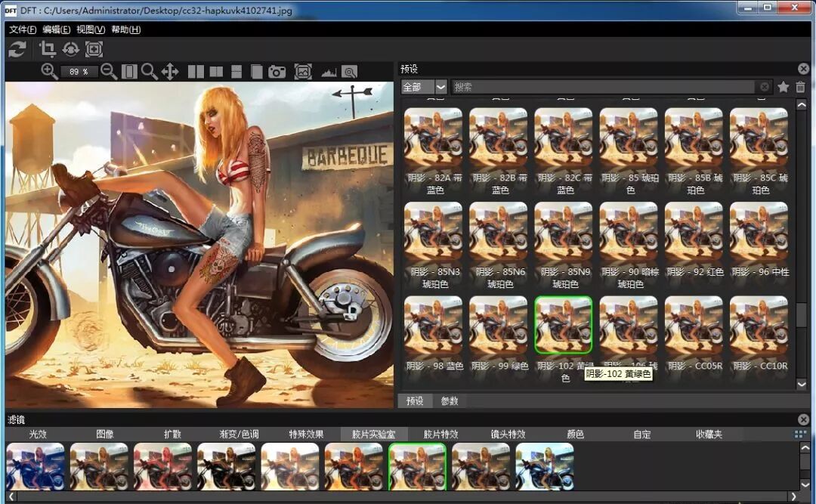Toggle the filter grid view icon
Image resolution: width=816 pixels, height=504 pixels.
pos(800,434)
